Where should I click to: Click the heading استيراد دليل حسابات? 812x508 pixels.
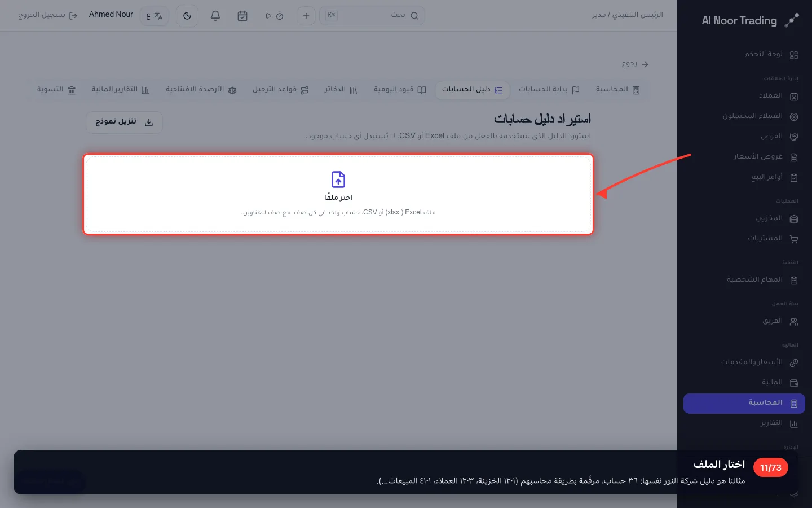[542, 119]
